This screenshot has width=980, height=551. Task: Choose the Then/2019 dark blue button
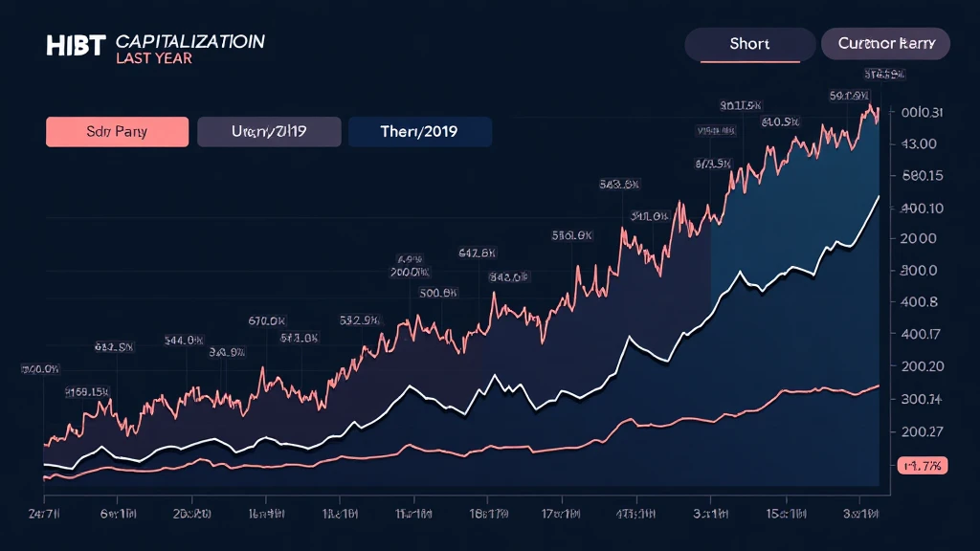[420, 132]
